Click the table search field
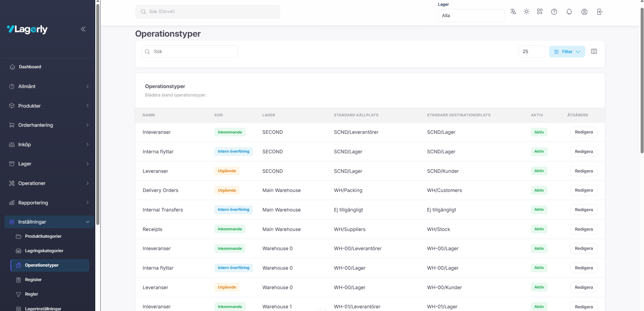Viewport: 644px width, 311px height. coord(190,51)
